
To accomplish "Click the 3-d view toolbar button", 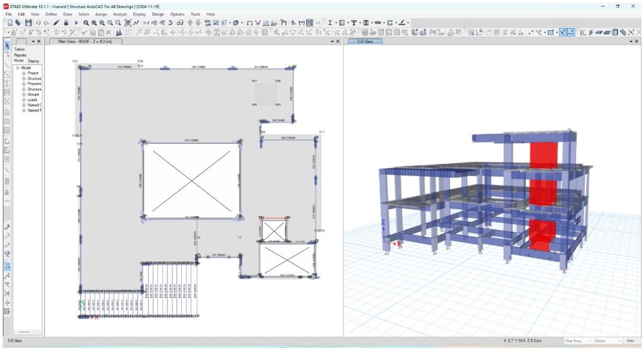I will (145, 23).
